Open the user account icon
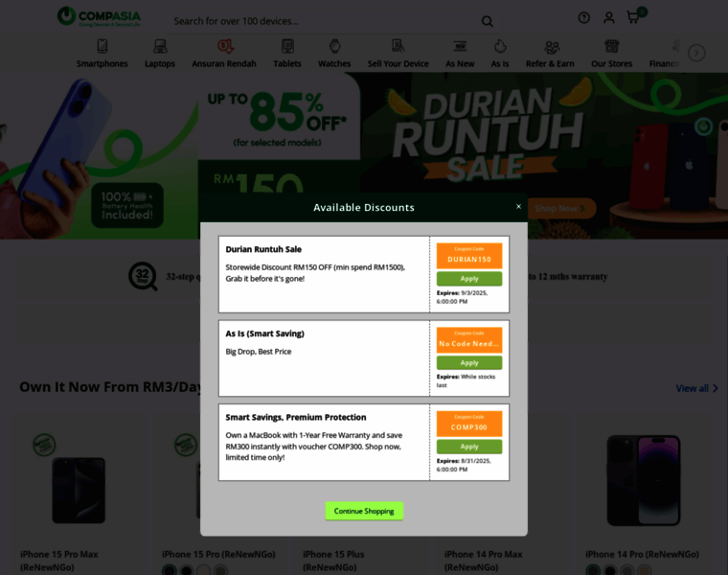 click(x=608, y=17)
